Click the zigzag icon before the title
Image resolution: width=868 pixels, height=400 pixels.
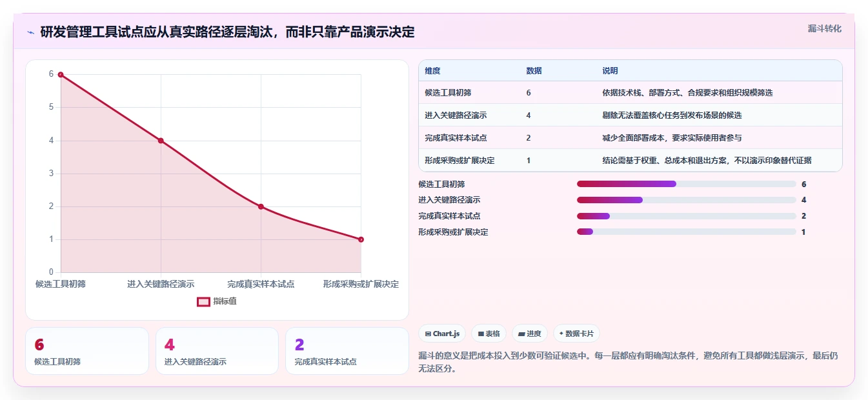tap(30, 32)
